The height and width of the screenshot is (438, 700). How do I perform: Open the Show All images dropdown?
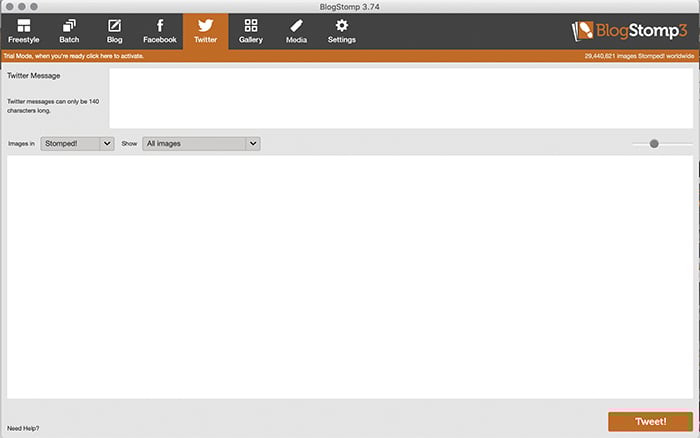pos(201,144)
